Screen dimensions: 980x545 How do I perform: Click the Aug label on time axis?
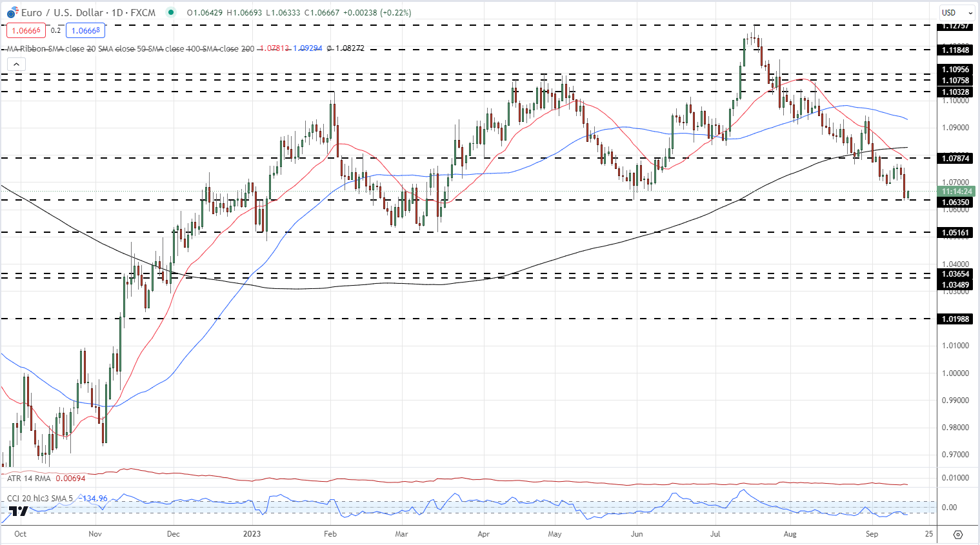point(790,534)
